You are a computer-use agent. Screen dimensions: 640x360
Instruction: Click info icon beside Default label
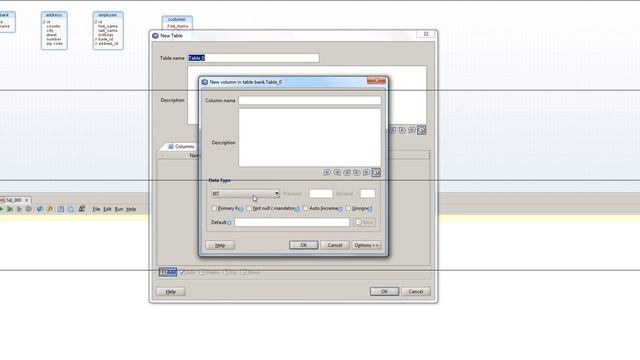(229, 223)
